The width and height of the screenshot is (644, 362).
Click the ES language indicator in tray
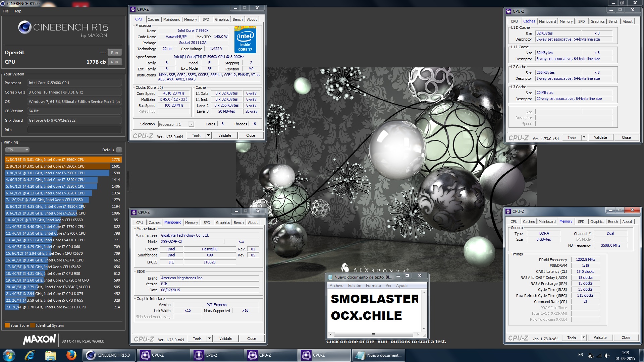click(x=580, y=355)
